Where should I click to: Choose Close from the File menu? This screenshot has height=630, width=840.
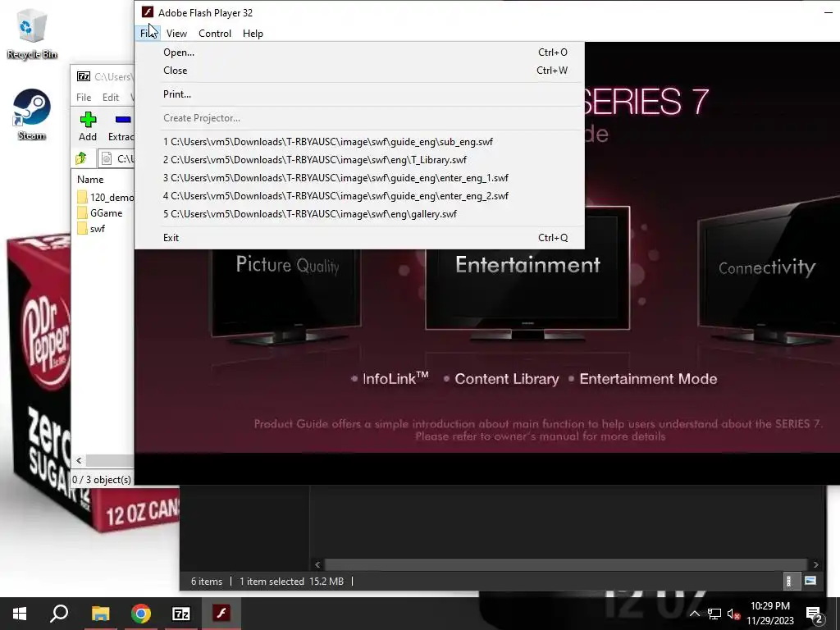359,71
